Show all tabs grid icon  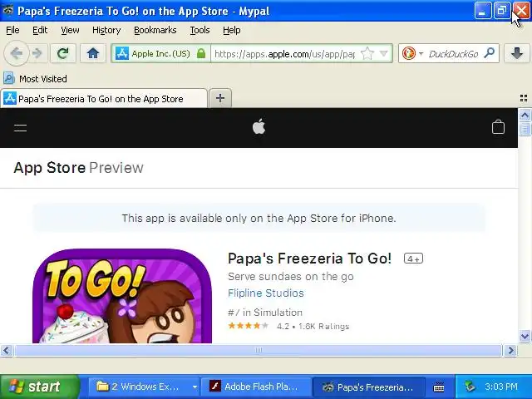[524, 98]
